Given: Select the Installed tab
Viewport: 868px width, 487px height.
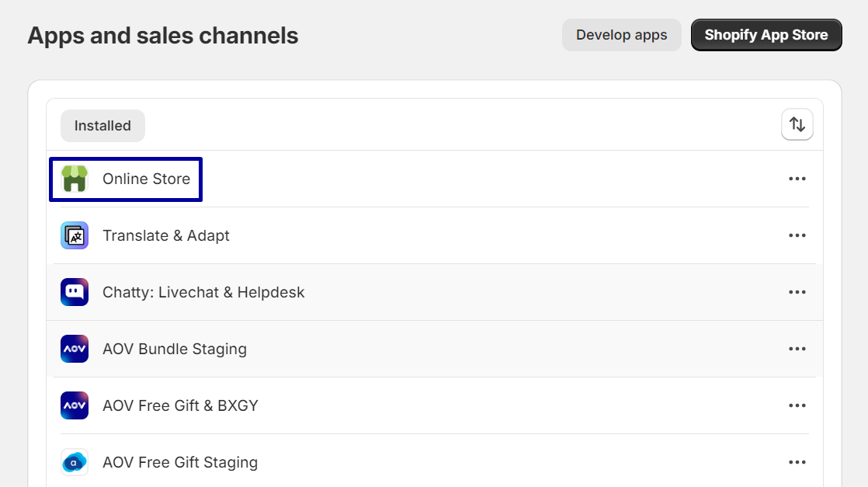Looking at the screenshot, I should [102, 126].
